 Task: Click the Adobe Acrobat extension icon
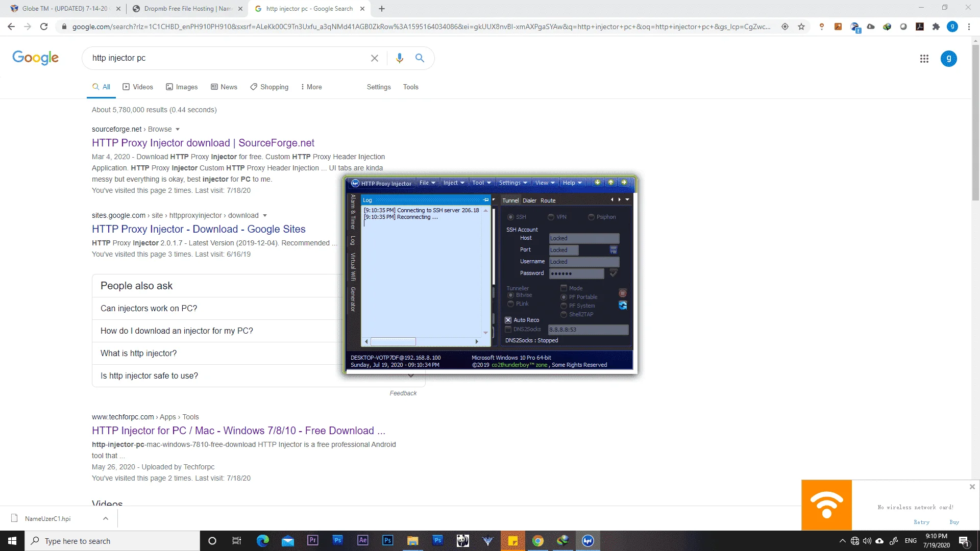click(920, 27)
